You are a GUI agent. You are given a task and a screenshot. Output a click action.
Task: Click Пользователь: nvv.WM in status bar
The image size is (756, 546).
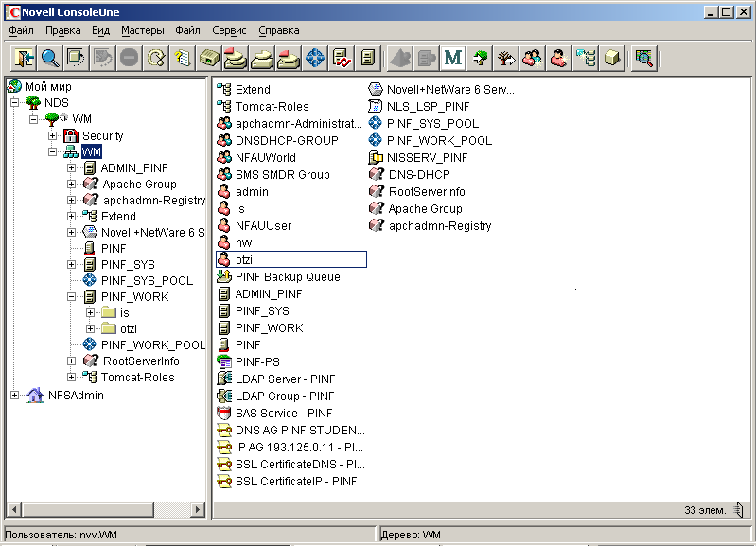[62, 535]
